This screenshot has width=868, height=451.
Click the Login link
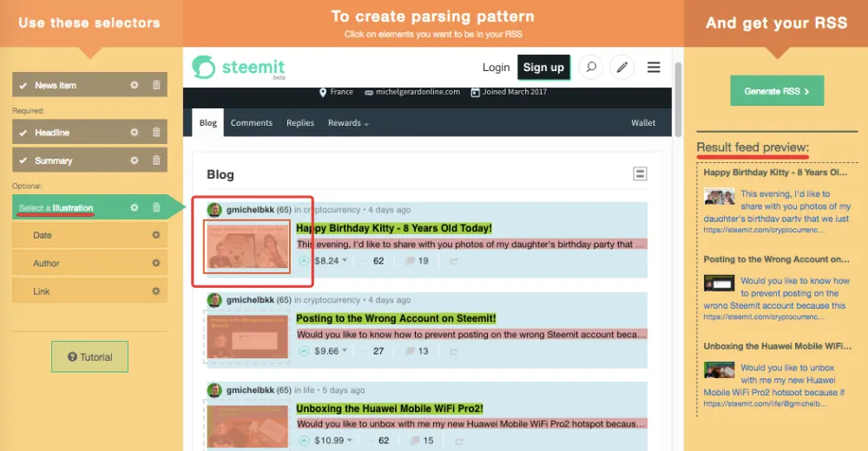click(496, 68)
